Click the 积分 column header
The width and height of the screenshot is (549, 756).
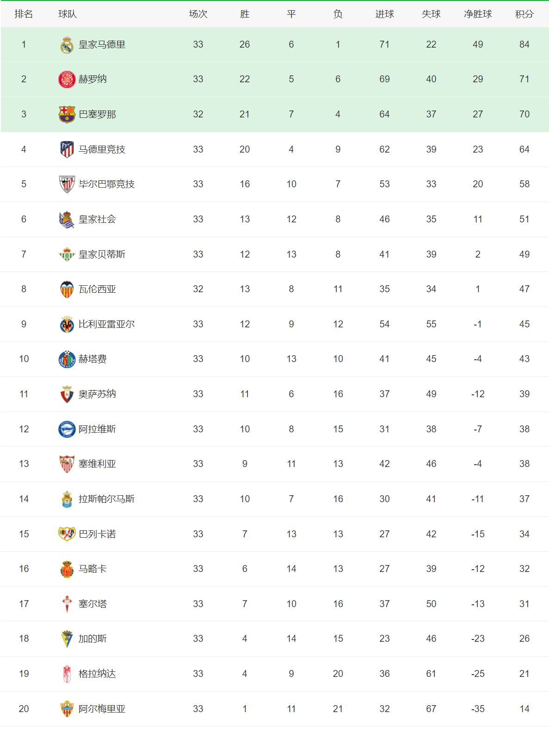(x=524, y=14)
